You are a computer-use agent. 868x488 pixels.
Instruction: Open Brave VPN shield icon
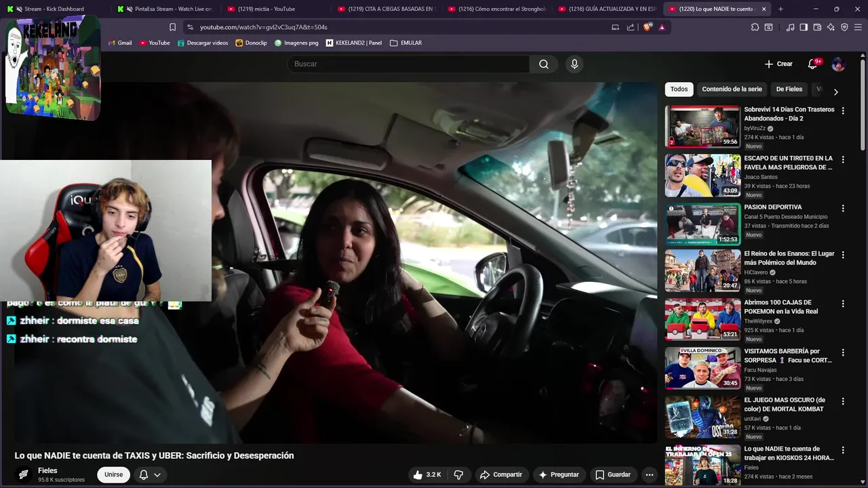[844, 27]
